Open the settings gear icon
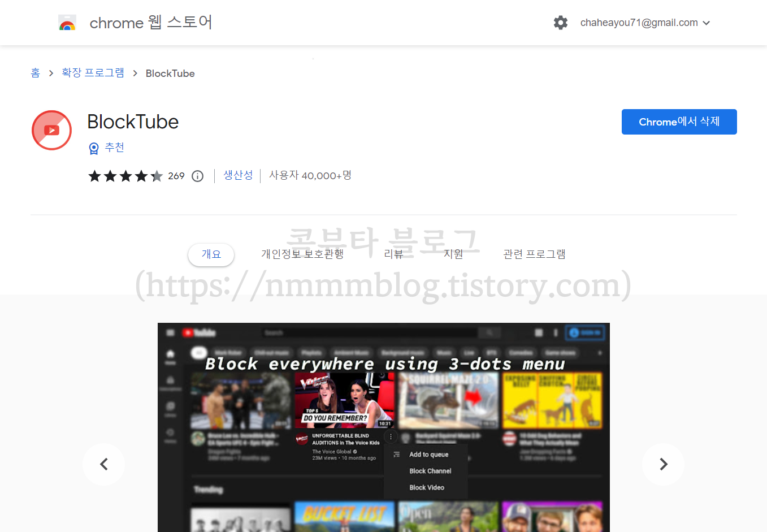This screenshot has height=532, width=767. 560,23
